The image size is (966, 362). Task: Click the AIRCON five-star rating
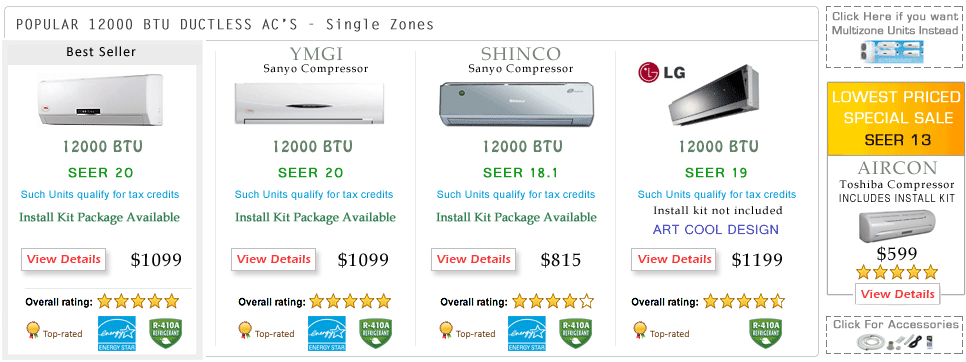(x=897, y=272)
